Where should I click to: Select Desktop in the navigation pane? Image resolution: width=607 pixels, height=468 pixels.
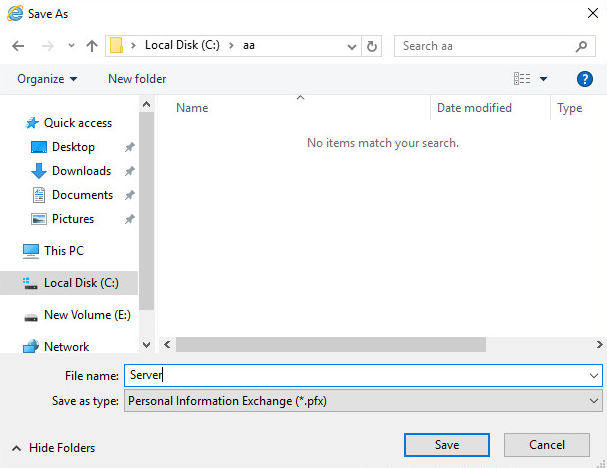tap(73, 147)
